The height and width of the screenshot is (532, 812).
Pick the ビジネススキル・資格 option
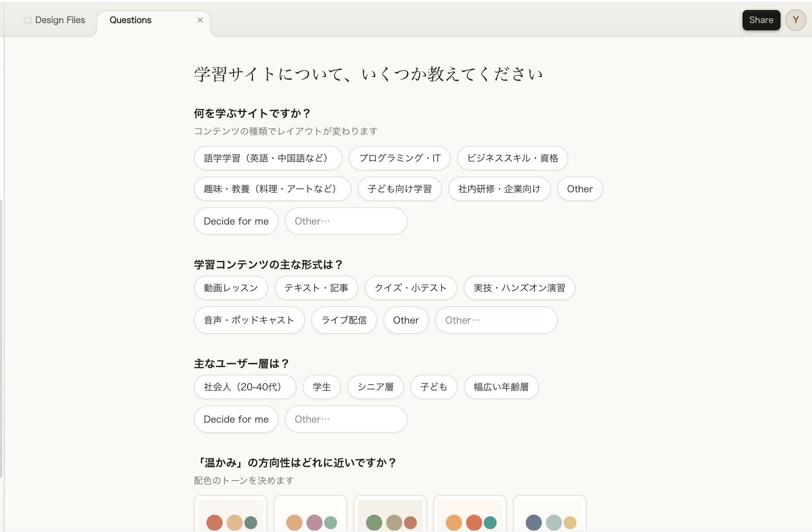click(512, 158)
